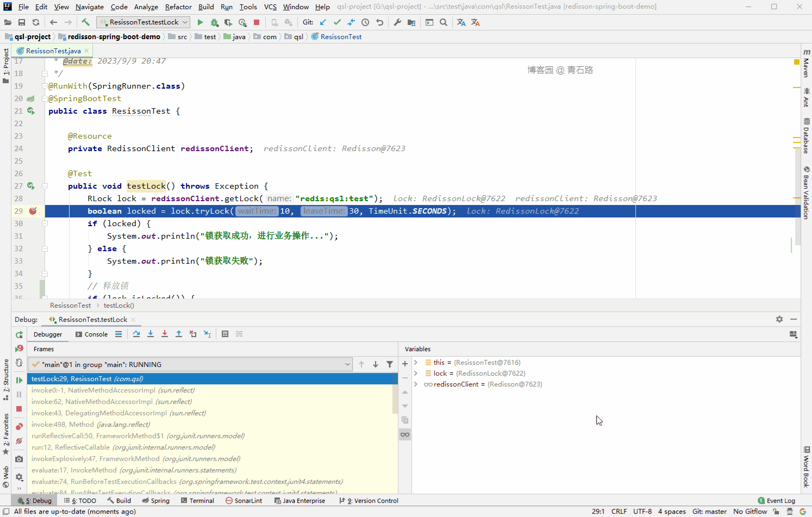Expand the 'redissonClient' variable node
This screenshot has height=517, width=812.
tap(416, 384)
